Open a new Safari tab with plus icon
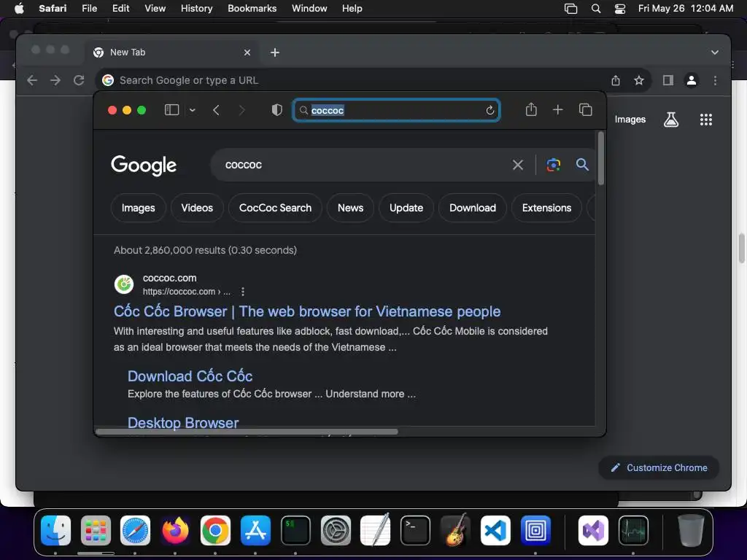 pyautogui.click(x=558, y=110)
